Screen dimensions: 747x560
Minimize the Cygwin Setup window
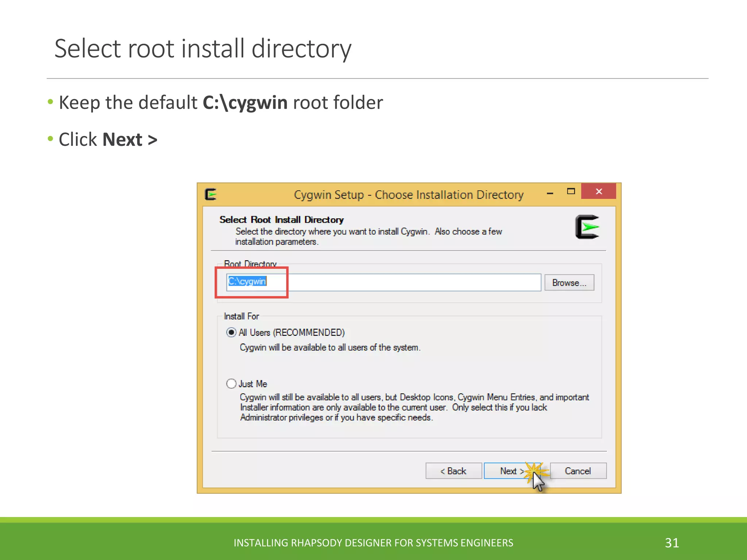coord(550,193)
